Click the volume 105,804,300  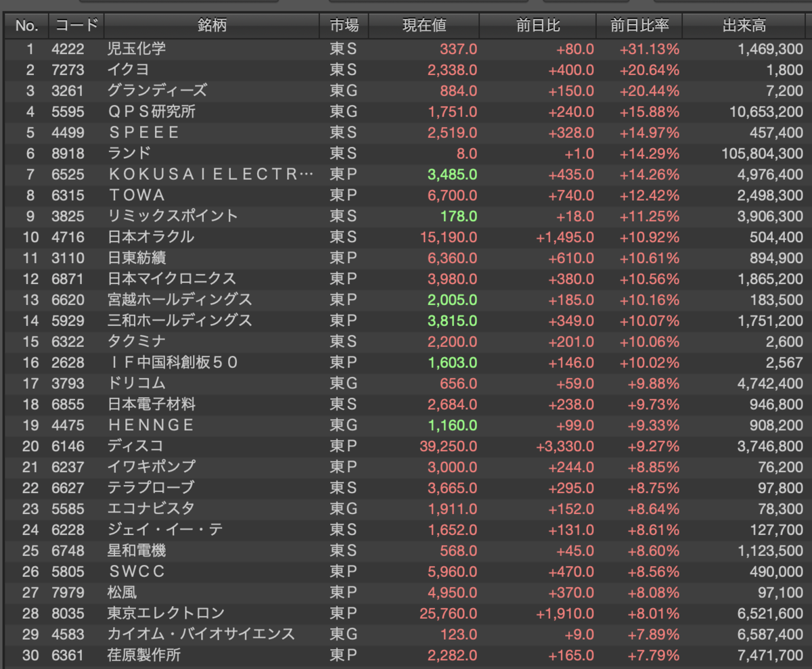click(762, 154)
